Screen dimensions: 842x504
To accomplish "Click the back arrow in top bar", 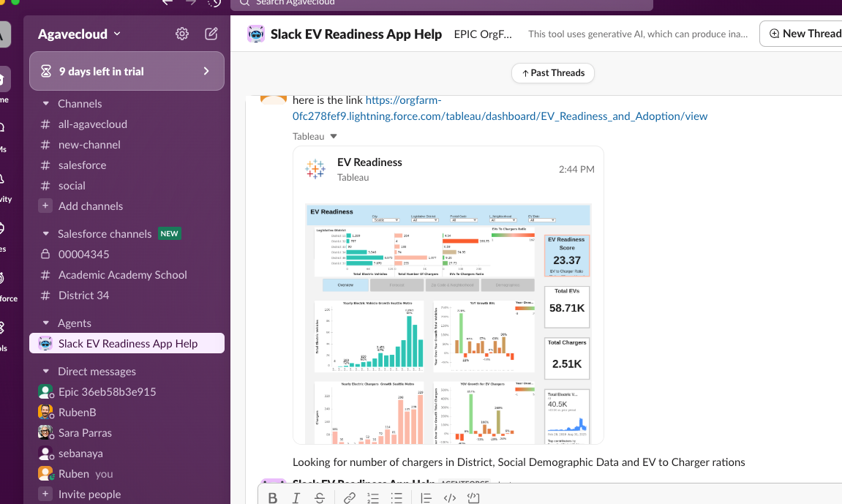I will point(168,3).
